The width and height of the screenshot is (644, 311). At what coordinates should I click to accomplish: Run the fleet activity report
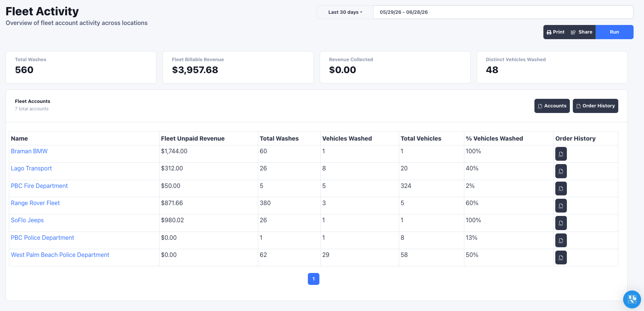(614, 32)
